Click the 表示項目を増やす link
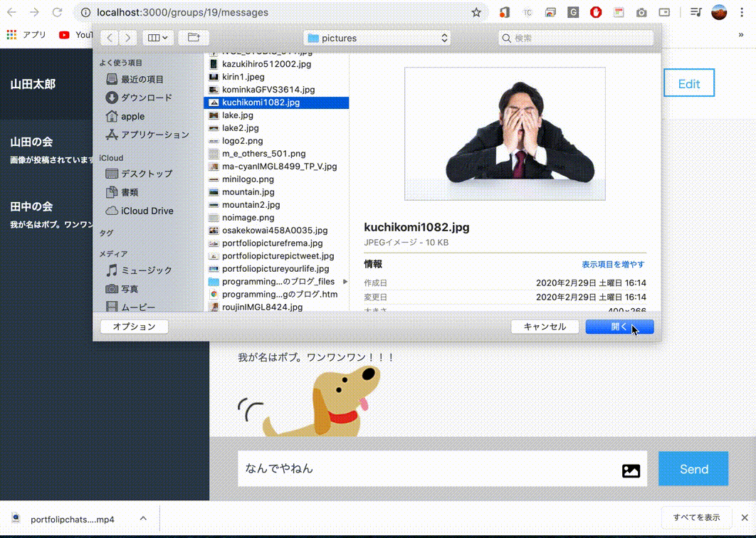 [613, 263]
